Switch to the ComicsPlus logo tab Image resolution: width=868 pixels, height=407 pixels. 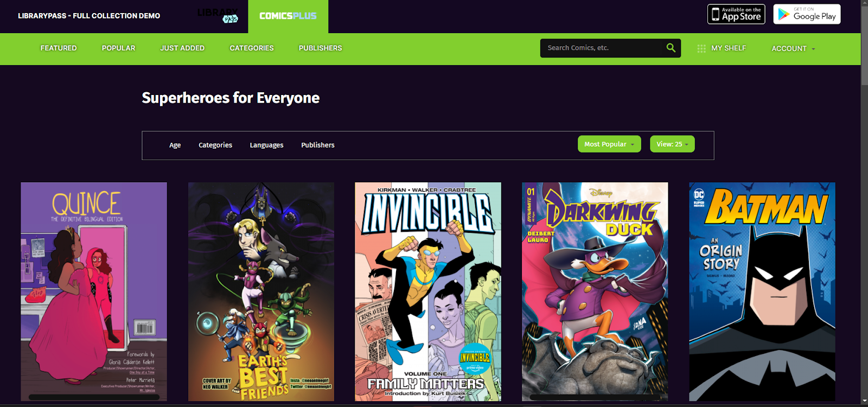(x=288, y=16)
